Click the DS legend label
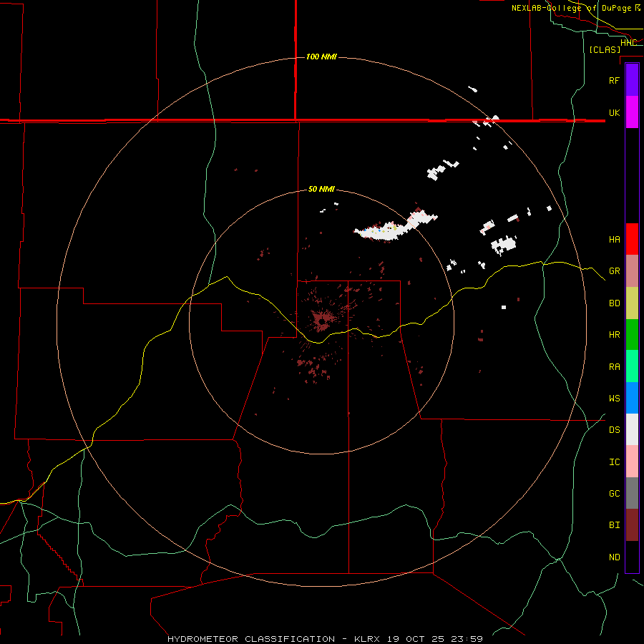This screenshot has width=644, height=644. 614,430
